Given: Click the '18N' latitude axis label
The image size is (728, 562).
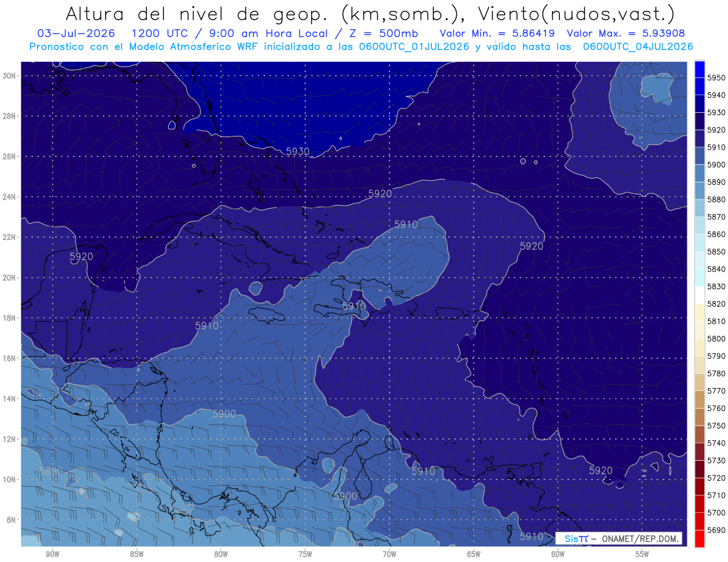Looking at the screenshot, I should [x=10, y=318].
